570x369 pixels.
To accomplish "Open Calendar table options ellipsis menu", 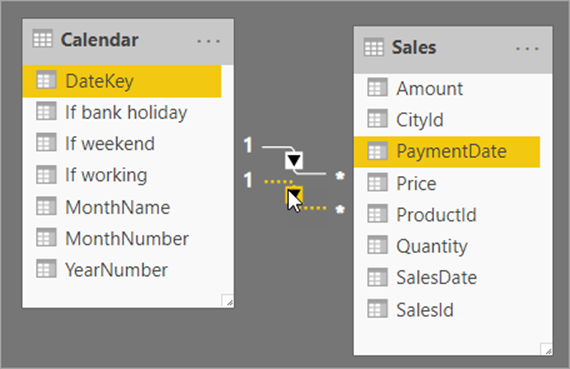I will [x=208, y=41].
